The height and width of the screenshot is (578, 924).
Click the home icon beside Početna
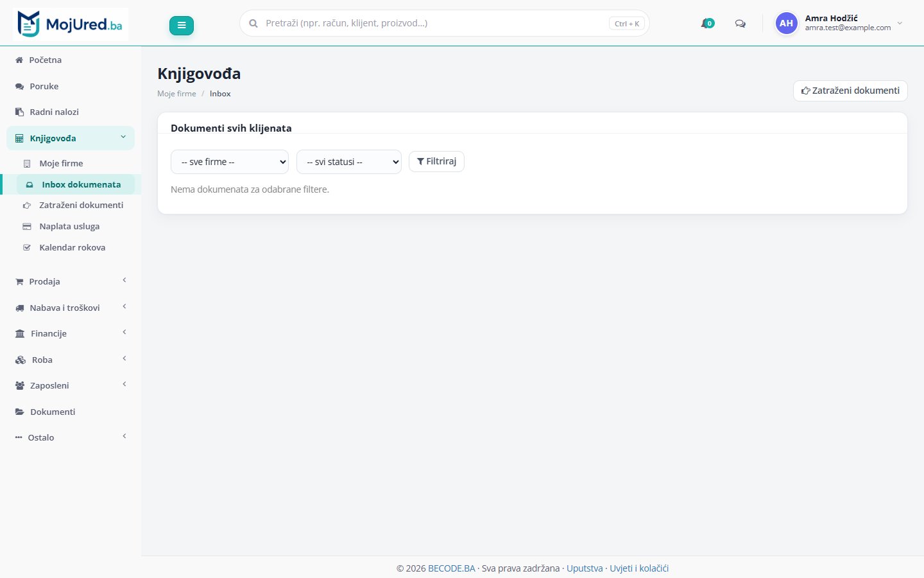tap(19, 60)
